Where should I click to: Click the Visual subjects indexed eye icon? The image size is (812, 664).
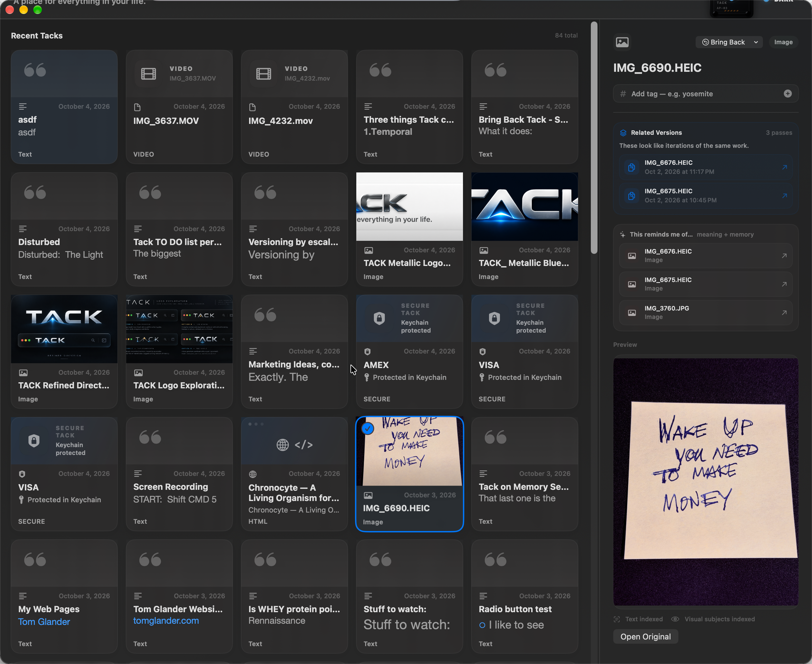675,619
